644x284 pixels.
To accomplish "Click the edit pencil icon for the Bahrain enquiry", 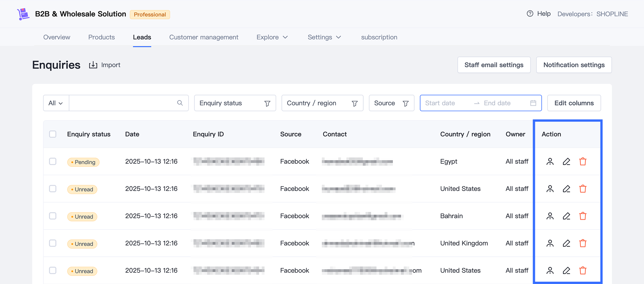I will (566, 216).
